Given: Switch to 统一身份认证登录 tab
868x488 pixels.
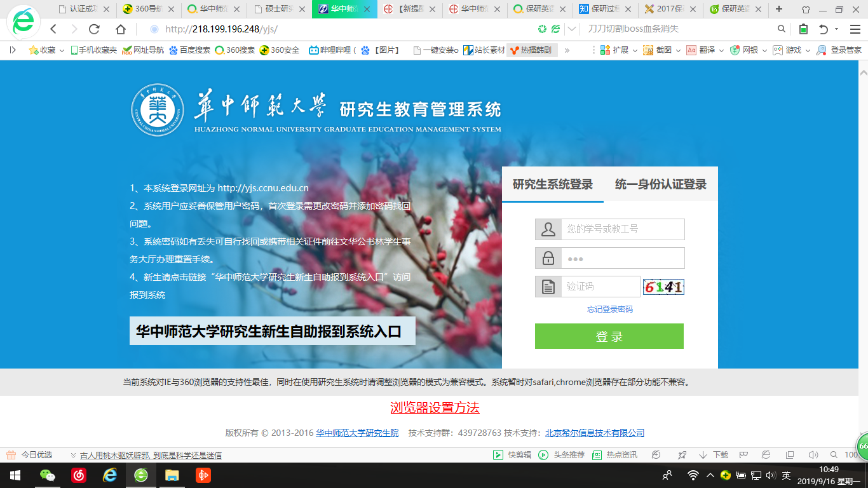Looking at the screenshot, I should tap(661, 184).
